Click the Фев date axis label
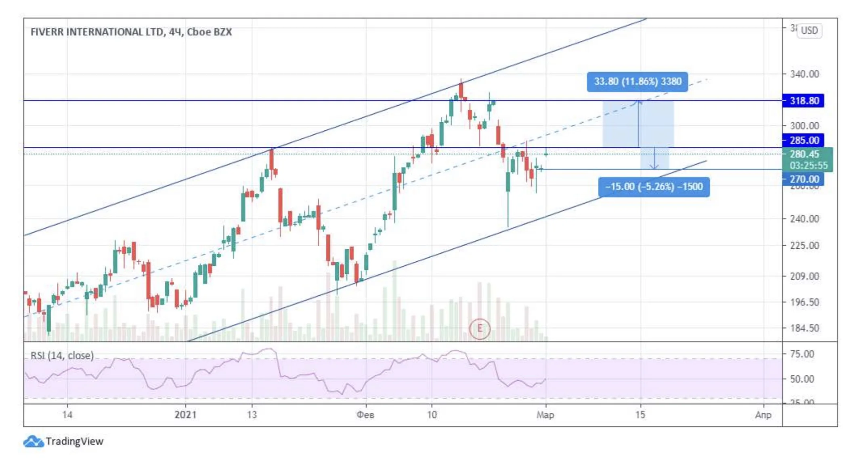 pyautogui.click(x=365, y=415)
